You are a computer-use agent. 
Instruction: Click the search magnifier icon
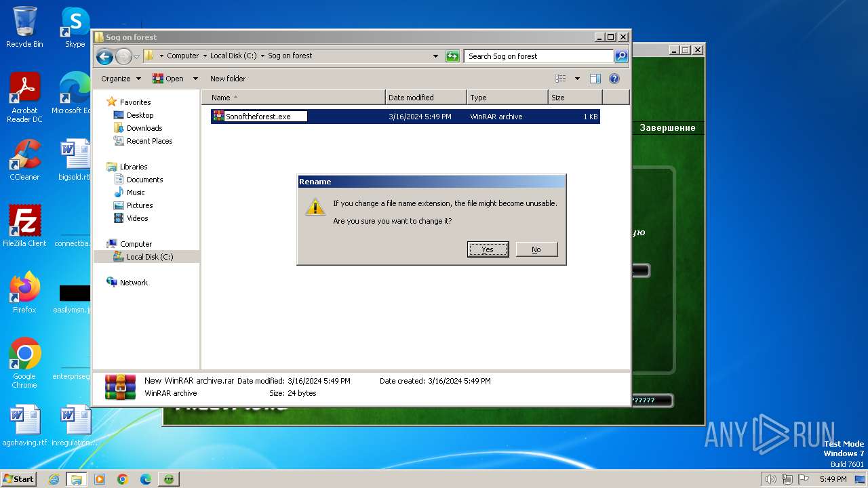(621, 56)
